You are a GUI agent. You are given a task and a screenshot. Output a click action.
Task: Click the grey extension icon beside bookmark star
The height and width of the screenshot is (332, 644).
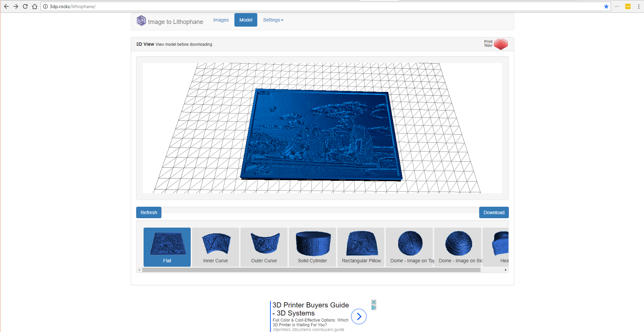(617, 6)
